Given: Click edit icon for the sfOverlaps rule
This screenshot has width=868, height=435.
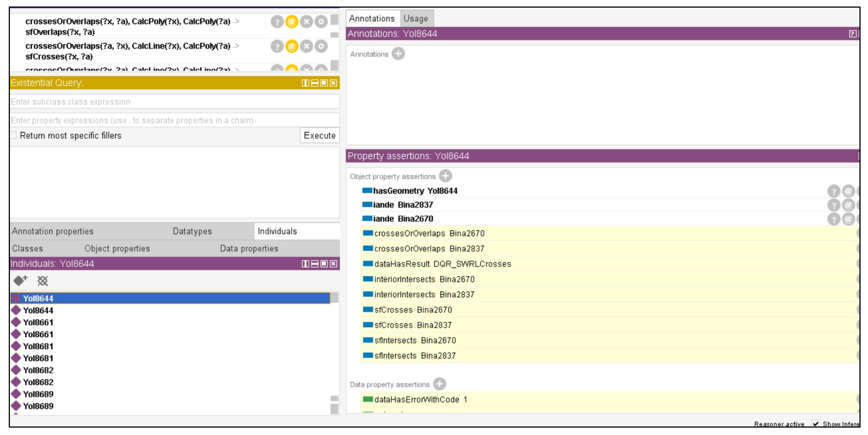Looking at the screenshot, I should pyautogui.click(x=321, y=22).
